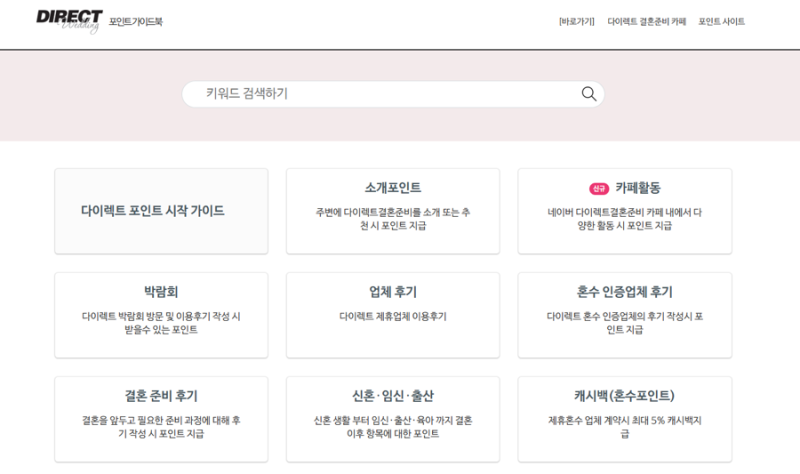Open the 캐시백(혼수포인트) card
This screenshot has height=474, width=800.
(624, 419)
